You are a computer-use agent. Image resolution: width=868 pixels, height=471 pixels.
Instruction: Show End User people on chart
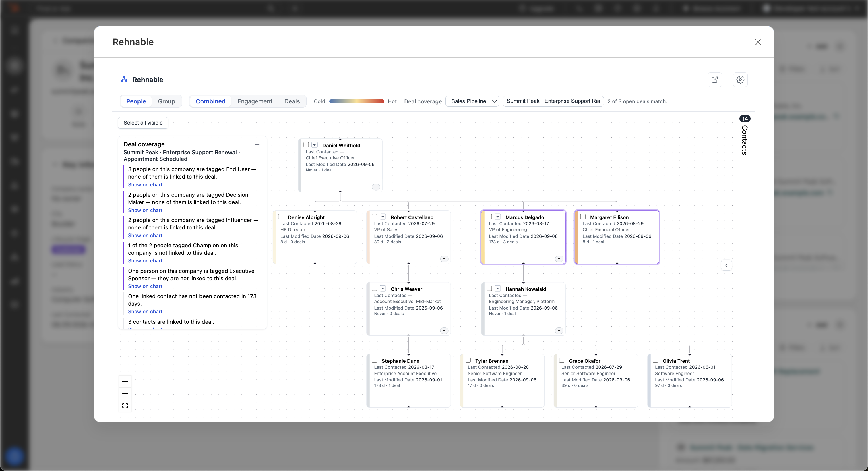click(145, 185)
